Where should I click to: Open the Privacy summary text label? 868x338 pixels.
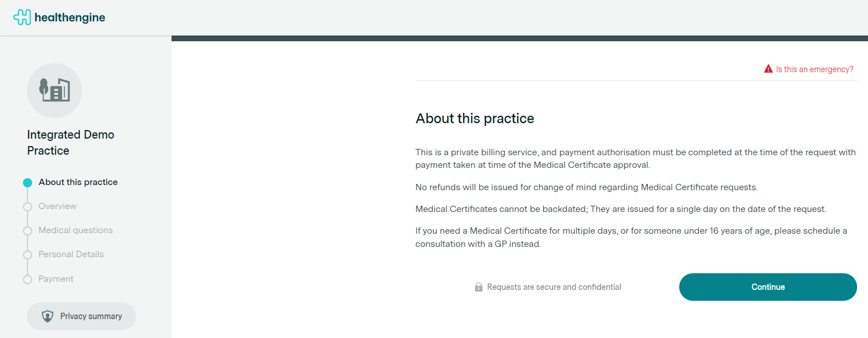(x=91, y=316)
